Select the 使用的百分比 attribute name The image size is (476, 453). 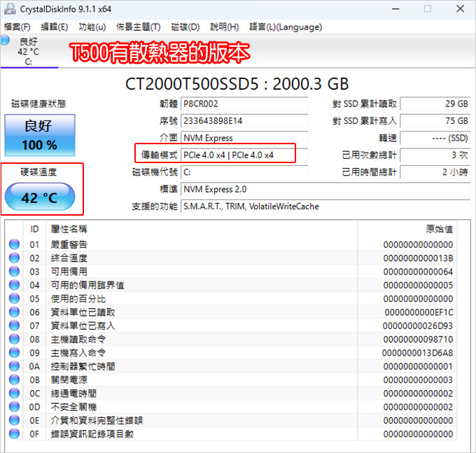pos(78,299)
